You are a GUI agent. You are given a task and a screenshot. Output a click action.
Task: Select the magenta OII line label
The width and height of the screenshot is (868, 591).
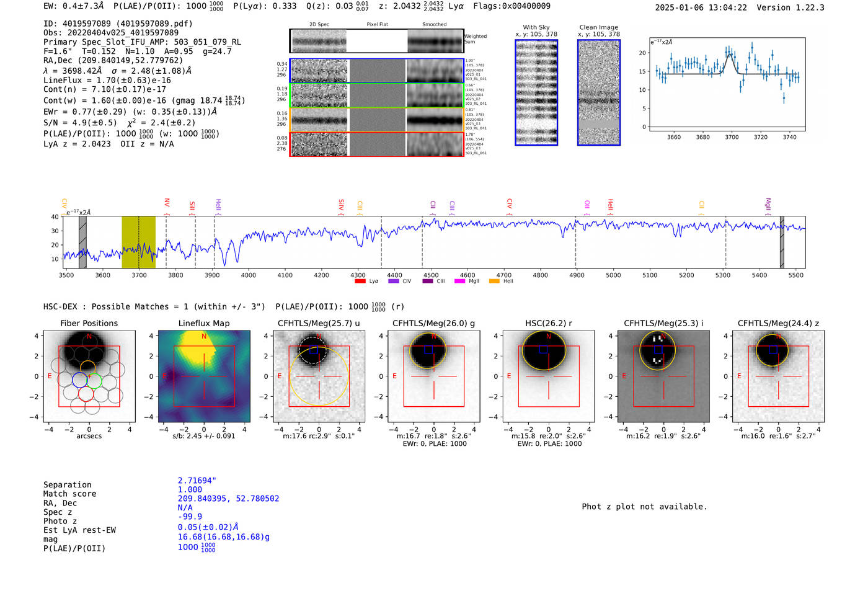[x=587, y=204]
